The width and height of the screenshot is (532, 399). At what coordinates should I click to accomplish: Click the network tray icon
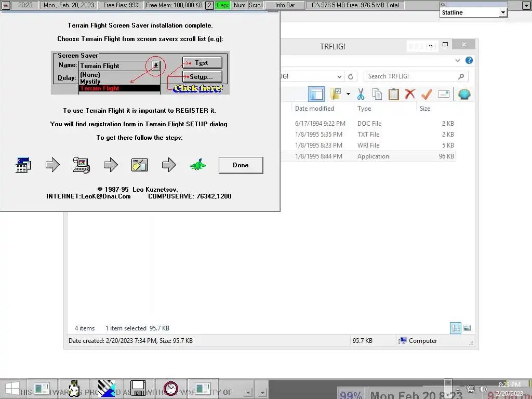[470, 389]
